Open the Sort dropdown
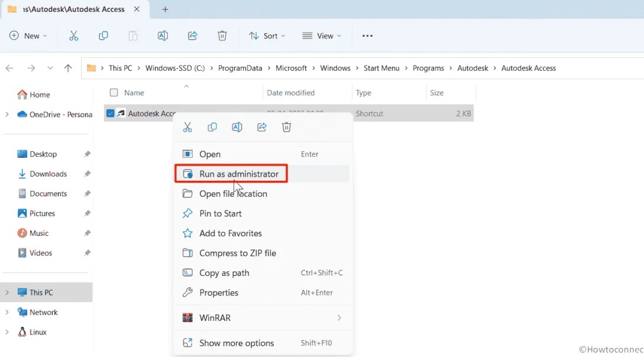Viewport: 644px width, 357px height. pos(267,36)
